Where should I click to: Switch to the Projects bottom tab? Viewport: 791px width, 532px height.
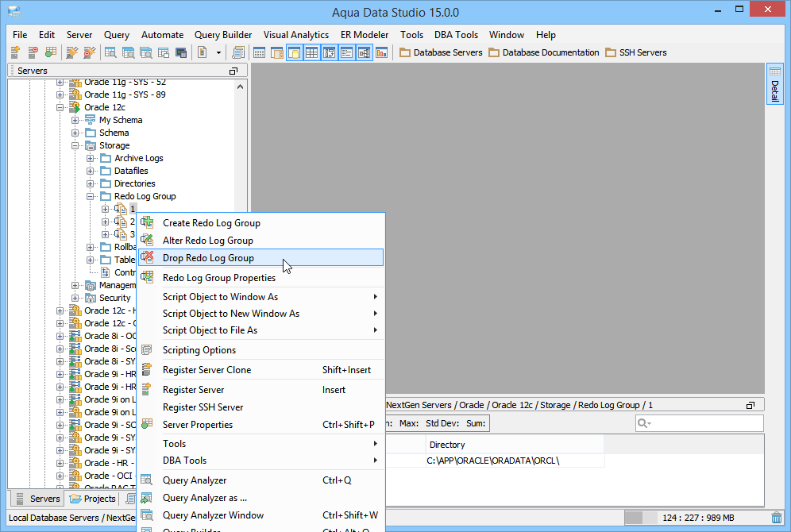[x=93, y=499]
